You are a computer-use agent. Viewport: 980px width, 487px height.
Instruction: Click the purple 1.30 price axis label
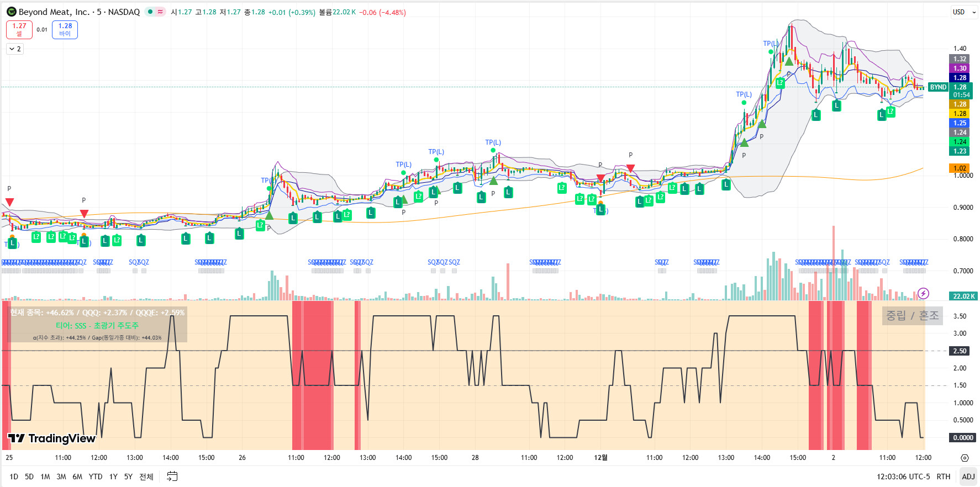[960, 68]
